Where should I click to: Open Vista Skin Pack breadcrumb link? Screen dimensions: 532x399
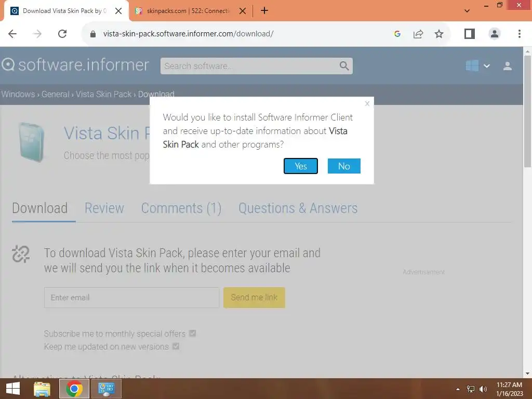tap(103, 94)
